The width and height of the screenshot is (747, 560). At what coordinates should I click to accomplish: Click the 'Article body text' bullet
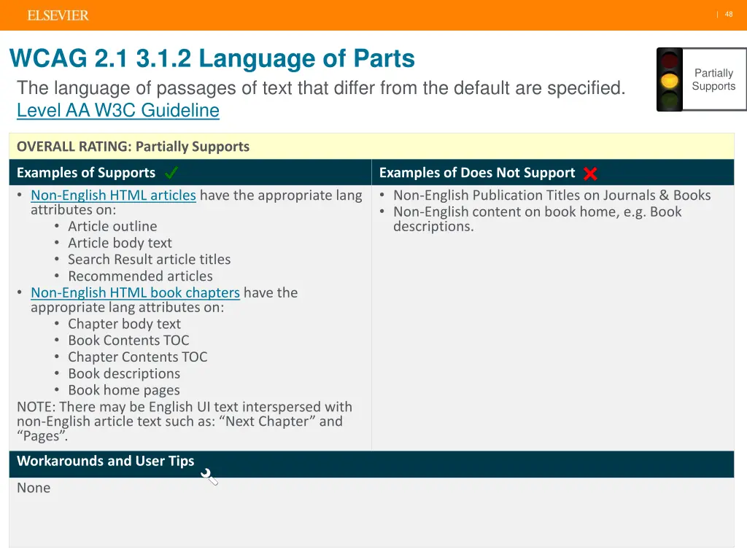click(120, 243)
